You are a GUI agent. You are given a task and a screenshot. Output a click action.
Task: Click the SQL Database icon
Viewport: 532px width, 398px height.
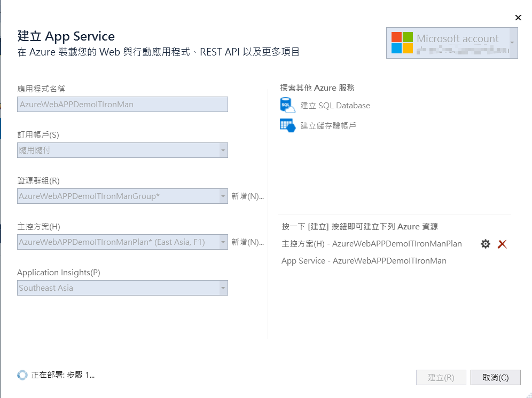(x=287, y=105)
